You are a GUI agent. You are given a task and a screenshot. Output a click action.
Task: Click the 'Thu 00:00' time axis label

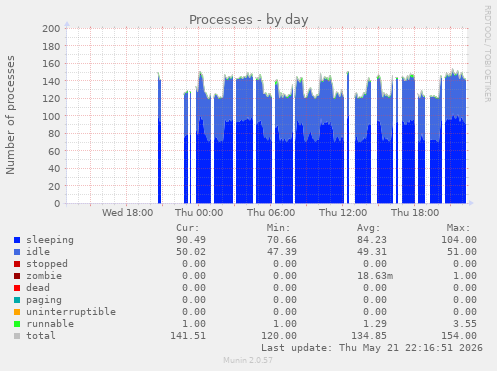click(x=199, y=213)
